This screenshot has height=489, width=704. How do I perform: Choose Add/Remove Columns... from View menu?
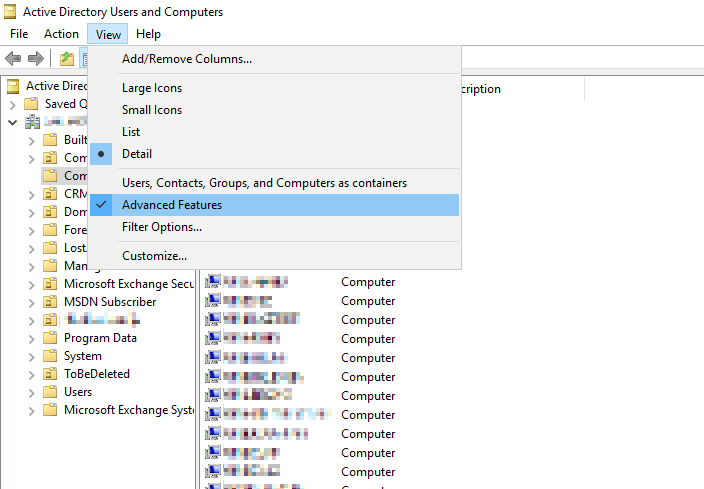coord(274,59)
